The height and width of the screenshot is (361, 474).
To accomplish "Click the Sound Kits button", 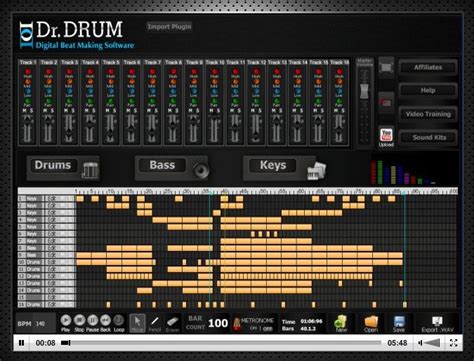I will 428,137.
